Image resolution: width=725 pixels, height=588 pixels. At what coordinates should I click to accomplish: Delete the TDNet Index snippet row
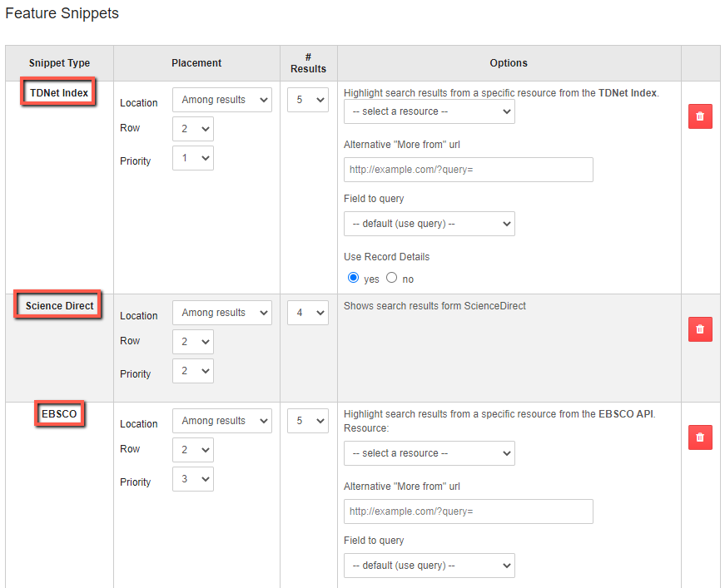coord(700,116)
